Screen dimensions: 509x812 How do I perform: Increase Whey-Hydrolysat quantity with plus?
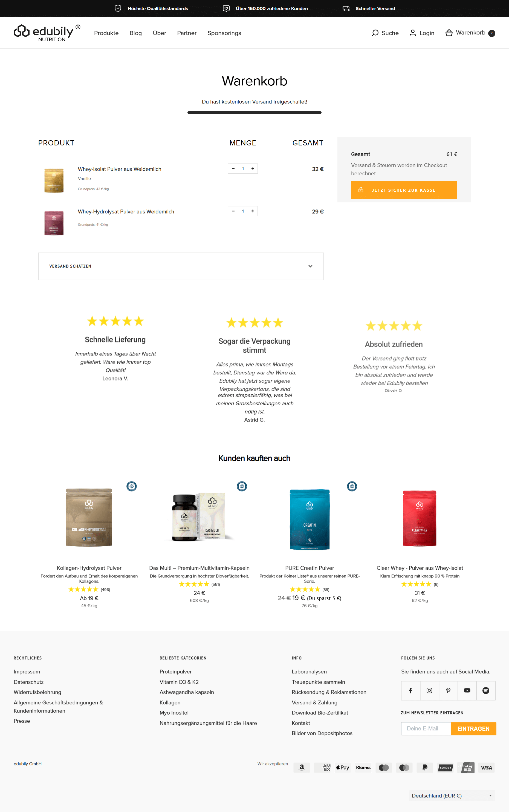tap(253, 211)
